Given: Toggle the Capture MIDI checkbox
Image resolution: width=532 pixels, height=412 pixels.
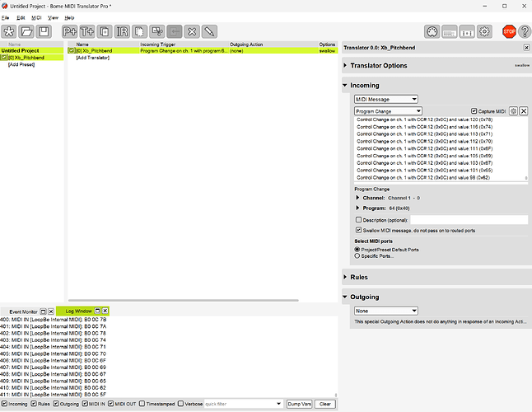Looking at the screenshot, I should 474,111.
